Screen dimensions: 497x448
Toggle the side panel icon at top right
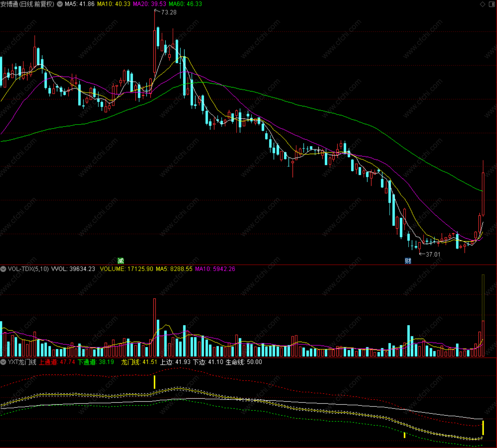pos(492,4)
